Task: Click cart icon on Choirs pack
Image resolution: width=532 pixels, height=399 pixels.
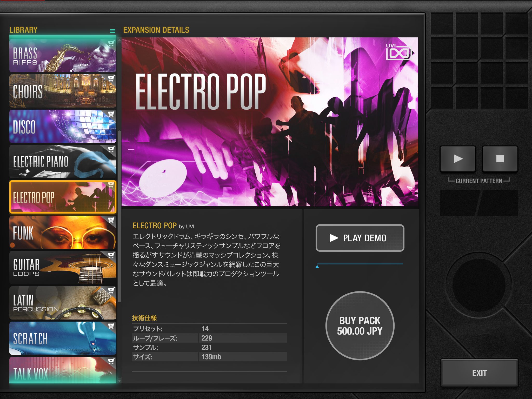Action: (111, 78)
